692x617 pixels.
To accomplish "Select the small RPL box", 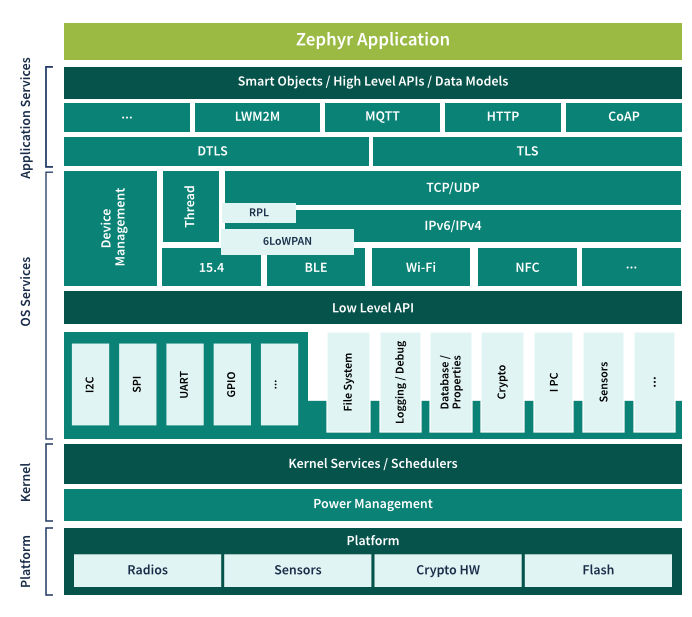I will coord(259,213).
